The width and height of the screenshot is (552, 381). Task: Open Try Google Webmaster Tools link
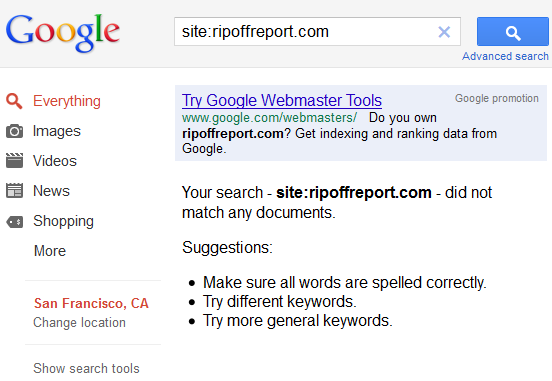pos(282,100)
